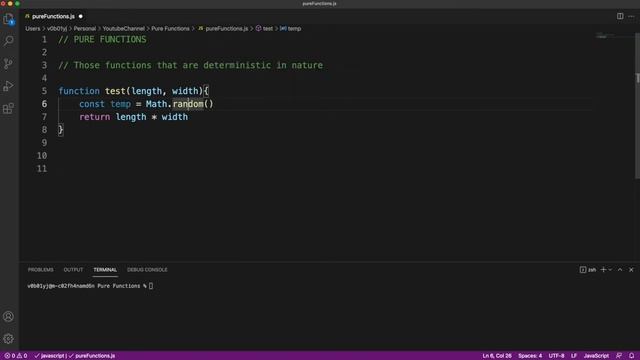Click the editor minimap

tap(613, 37)
